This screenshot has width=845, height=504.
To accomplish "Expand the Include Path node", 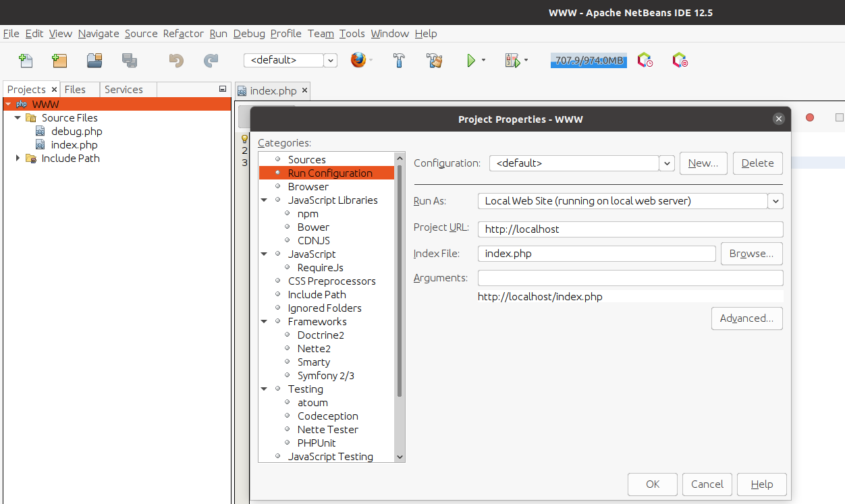I will 18,159.
